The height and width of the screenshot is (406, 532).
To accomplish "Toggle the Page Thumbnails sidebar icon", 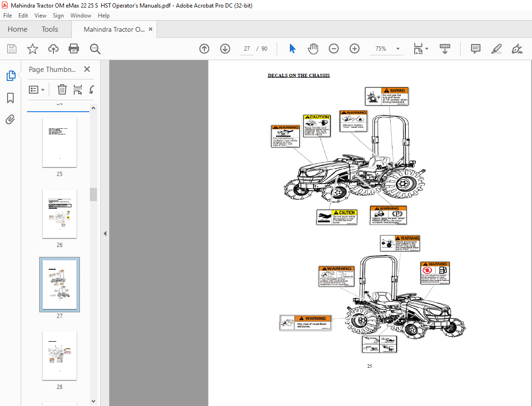I will coord(10,76).
